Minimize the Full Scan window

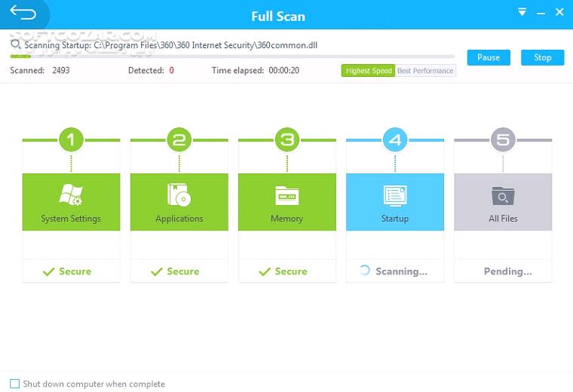(x=541, y=14)
